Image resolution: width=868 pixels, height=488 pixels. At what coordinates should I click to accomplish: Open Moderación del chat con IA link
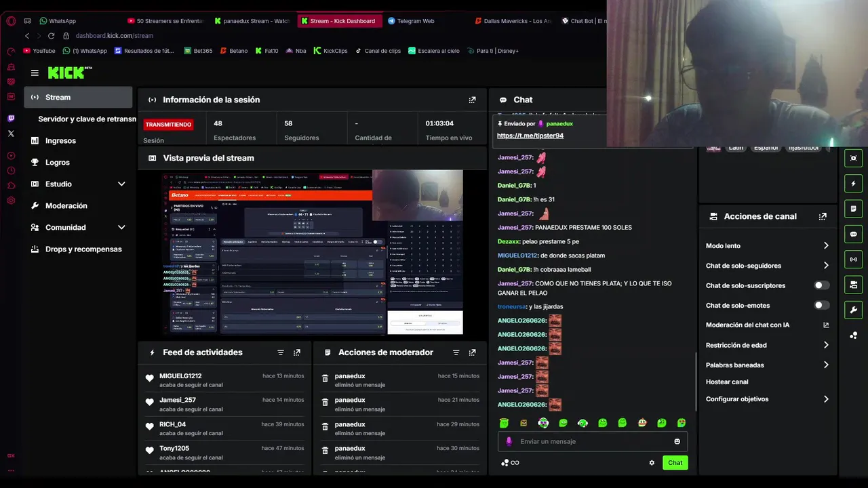[x=768, y=325]
